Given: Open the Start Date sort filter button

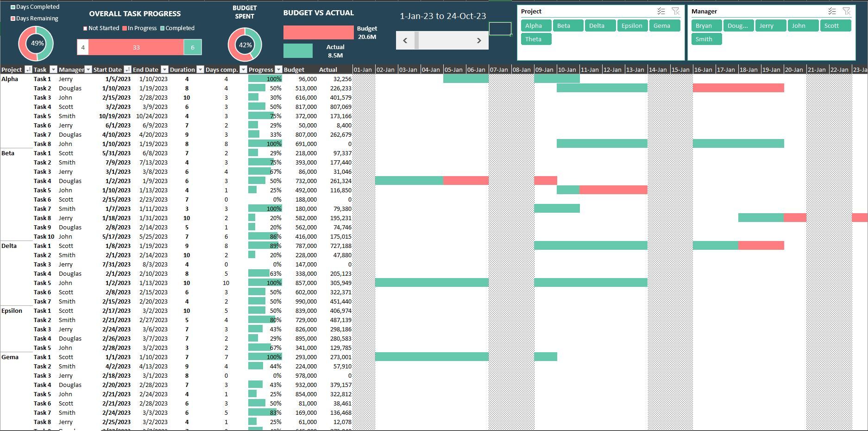Looking at the screenshot, I should click(x=127, y=70).
